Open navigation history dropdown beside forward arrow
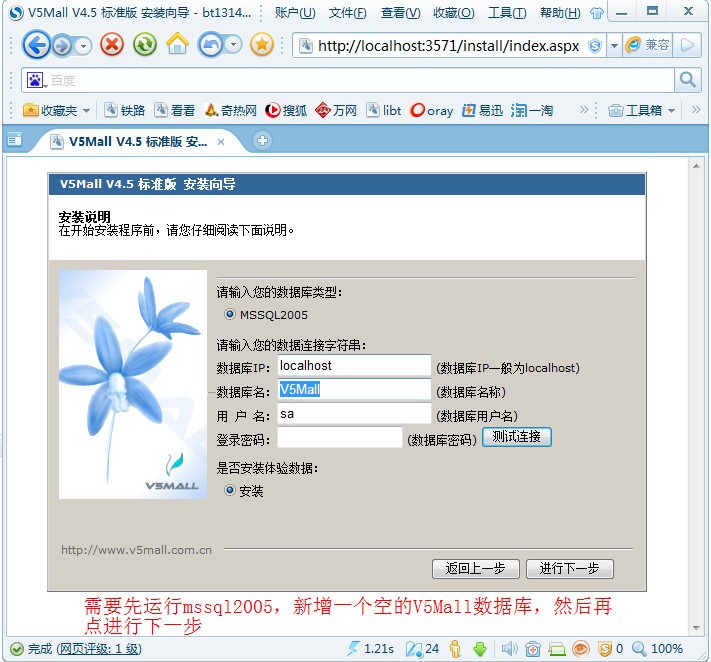 pyautogui.click(x=83, y=45)
